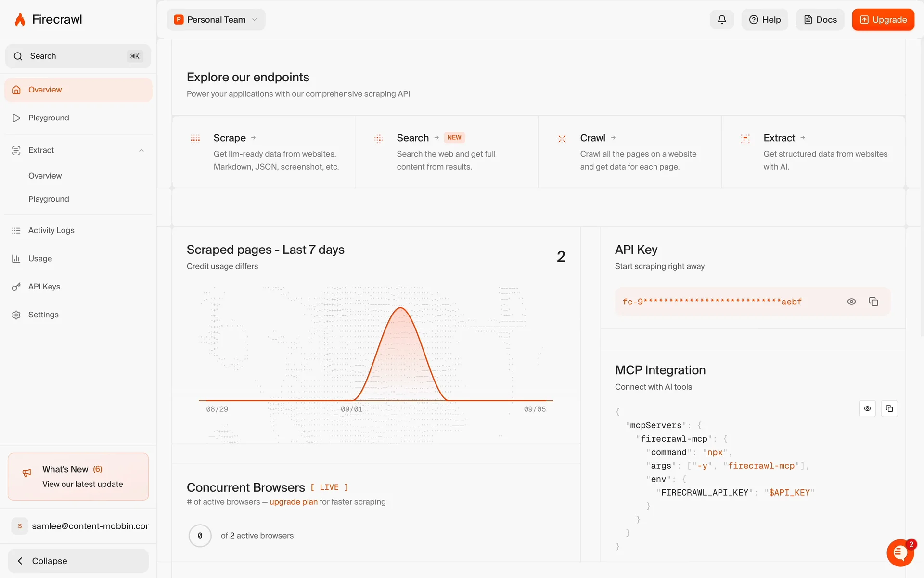Copy the MCP Integration config

point(889,408)
